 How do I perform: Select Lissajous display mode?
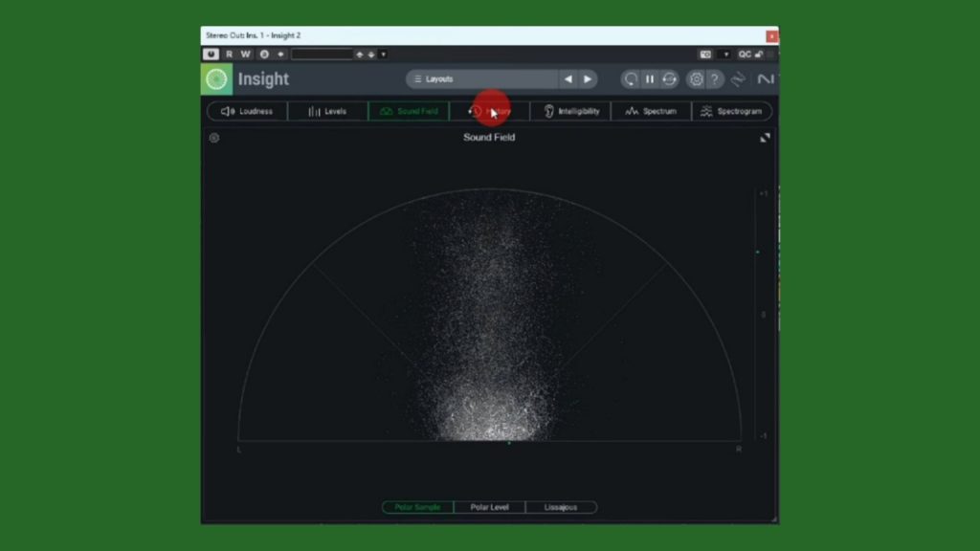(x=561, y=507)
